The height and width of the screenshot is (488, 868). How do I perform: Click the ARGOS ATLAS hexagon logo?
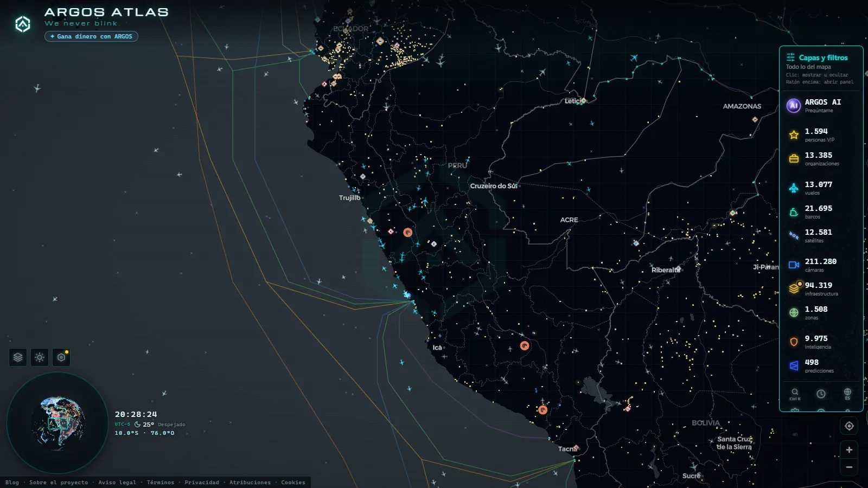tap(23, 24)
